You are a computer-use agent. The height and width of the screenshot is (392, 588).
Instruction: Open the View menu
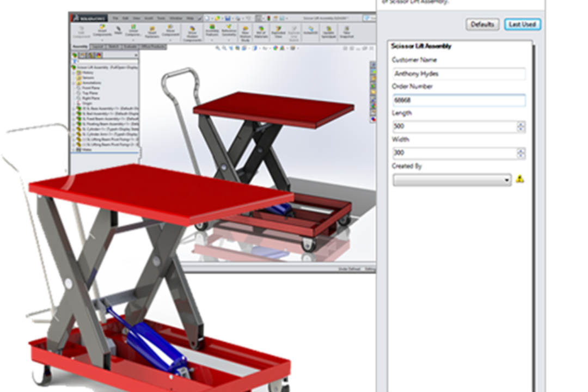[136, 19]
